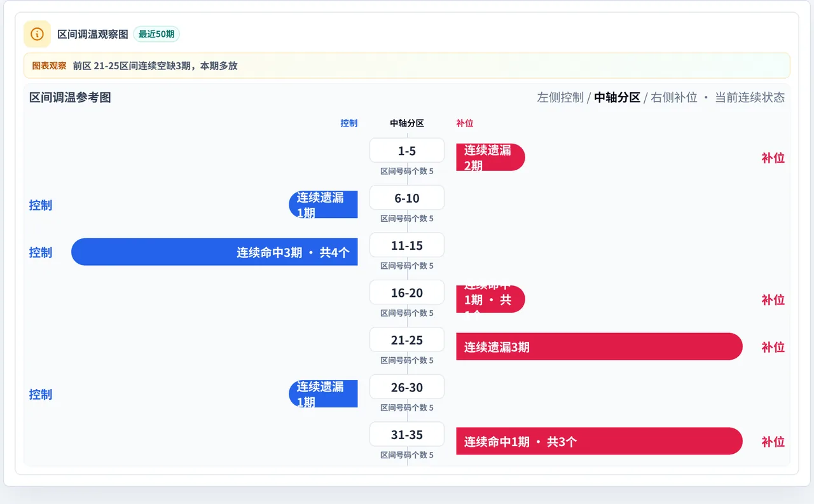The width and height of the screenshot is (814, 504).
Task: Click the blue 连续遗漏1期 bar for 6-10
Action: (323, 205)
